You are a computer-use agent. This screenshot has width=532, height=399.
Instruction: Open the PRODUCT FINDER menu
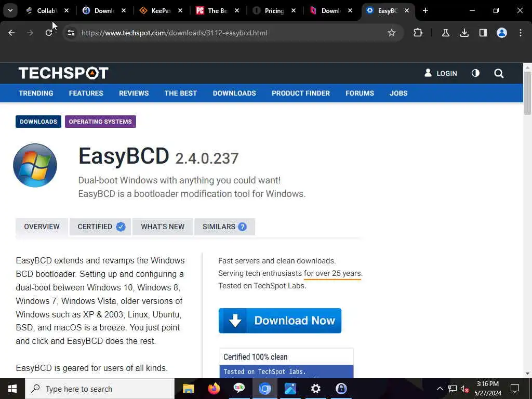pyautogui.click(x=301, y=94)
